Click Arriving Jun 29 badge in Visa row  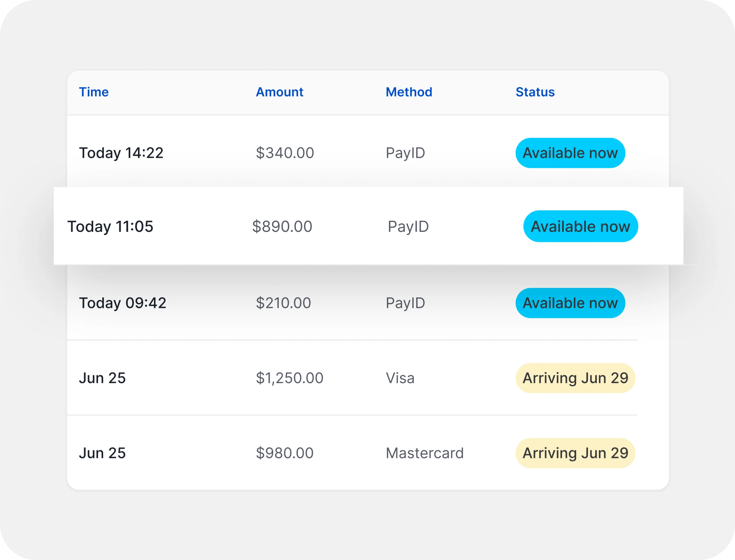point(575,378)
